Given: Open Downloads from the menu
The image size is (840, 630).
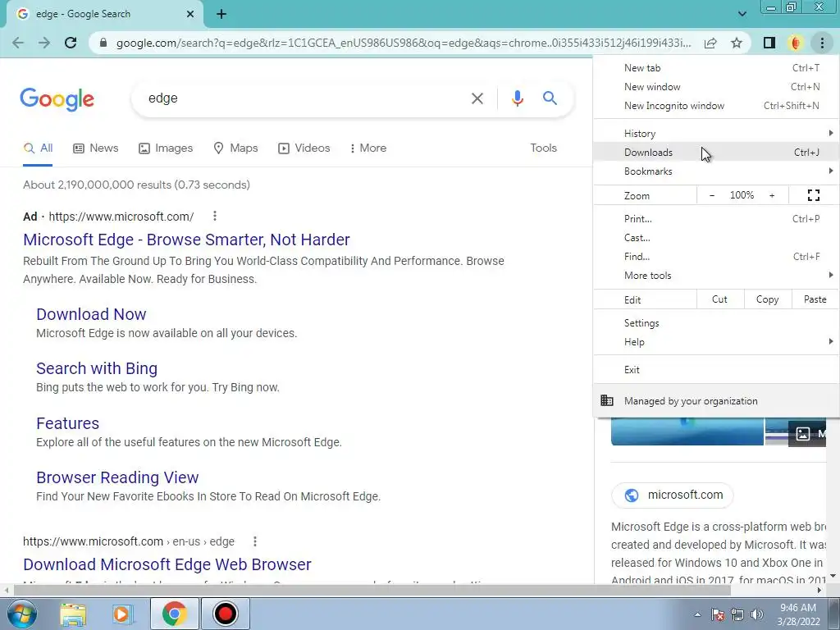Looking at the screenshot, I should [716, 152].
